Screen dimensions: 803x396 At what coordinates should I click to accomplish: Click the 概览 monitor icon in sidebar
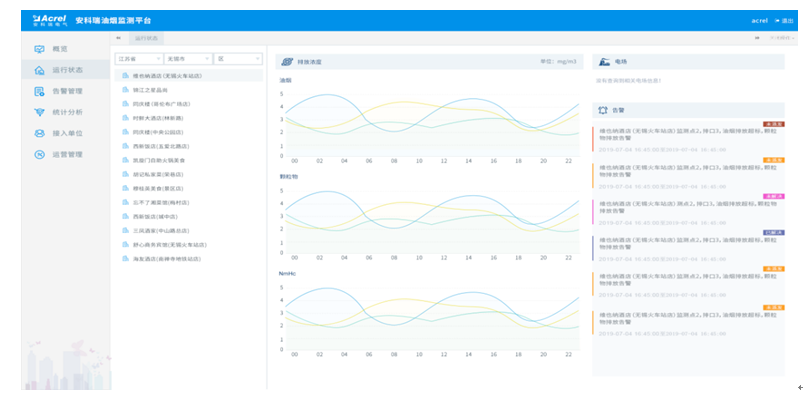pyautogui.click(x=39, y=49)
